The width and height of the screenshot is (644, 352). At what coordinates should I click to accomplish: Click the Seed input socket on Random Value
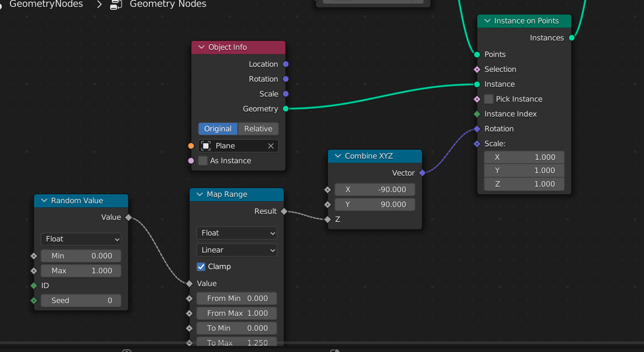pos(34,301)
